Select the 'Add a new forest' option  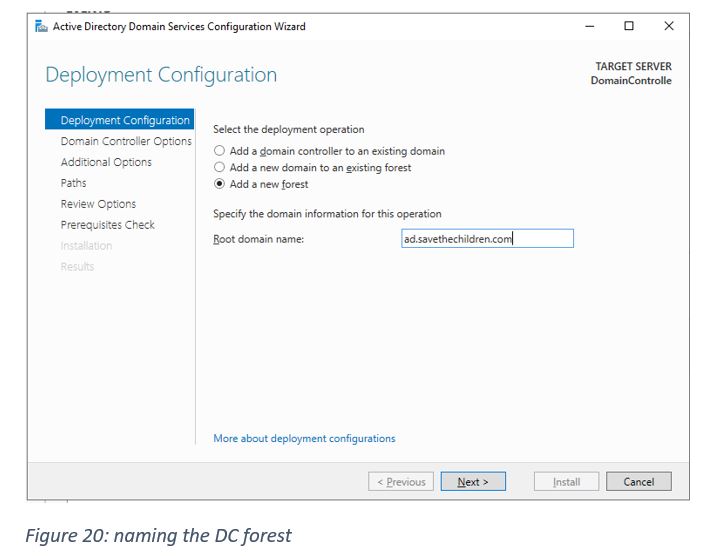point(220,184)
